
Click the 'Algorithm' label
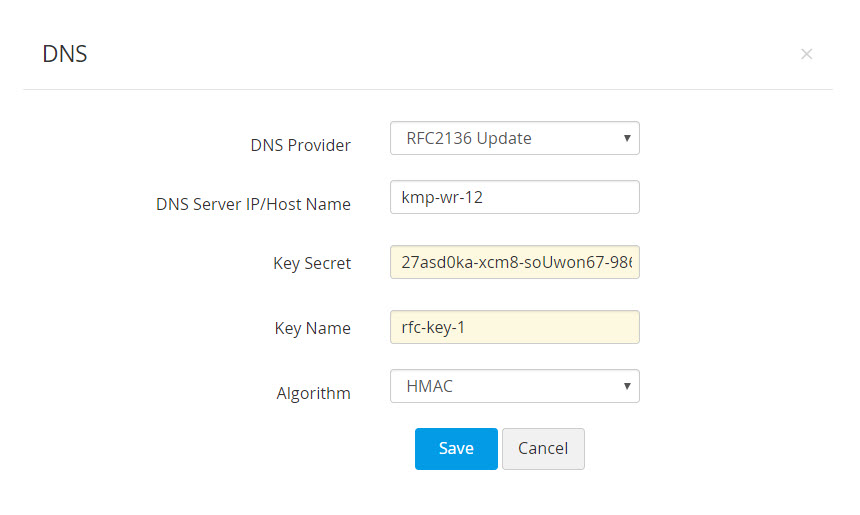(313, 393)
